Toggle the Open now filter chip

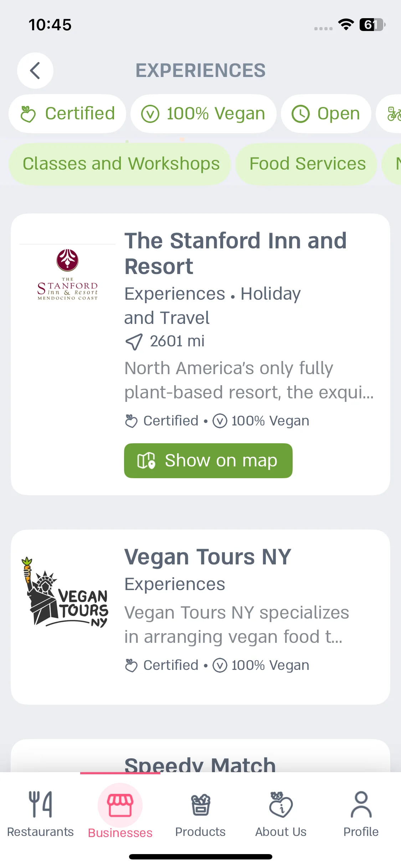click(x=326, y=114)
